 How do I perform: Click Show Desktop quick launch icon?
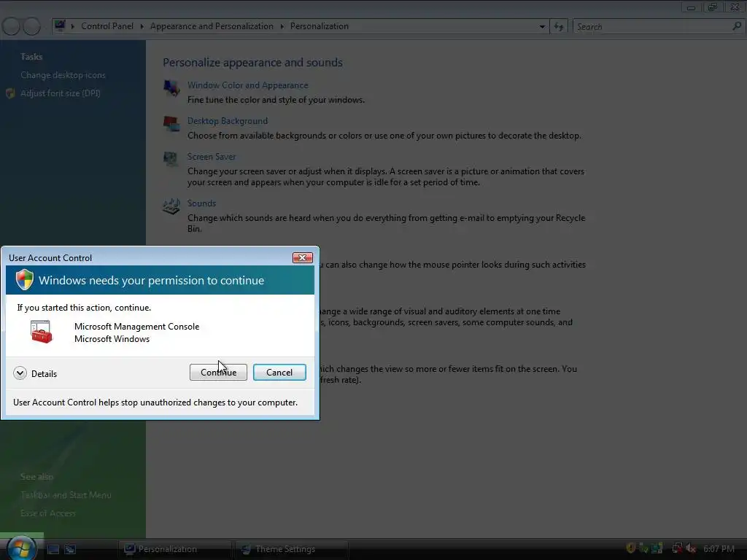pyautogui.click(x=53, y=549)
